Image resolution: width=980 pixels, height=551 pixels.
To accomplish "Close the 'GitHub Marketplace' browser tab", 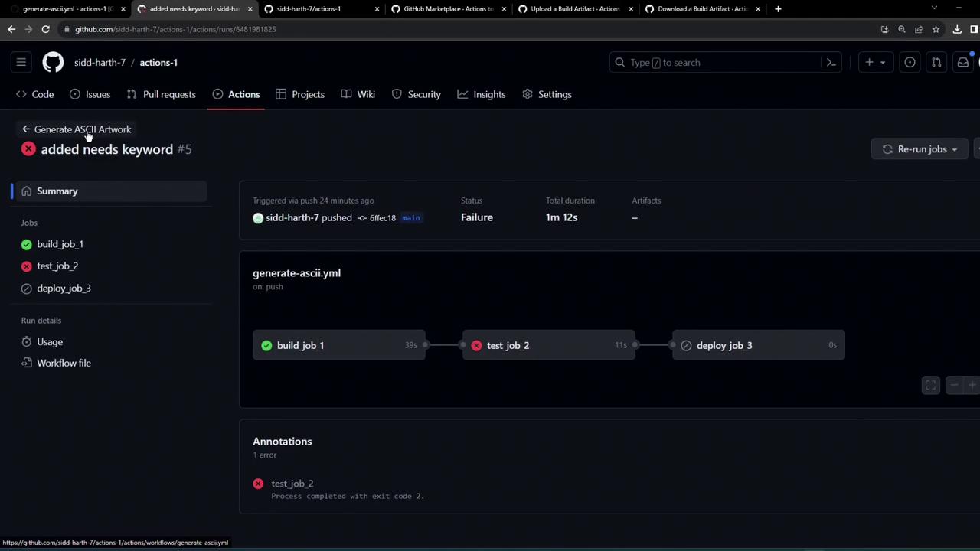I will [504, 9].
